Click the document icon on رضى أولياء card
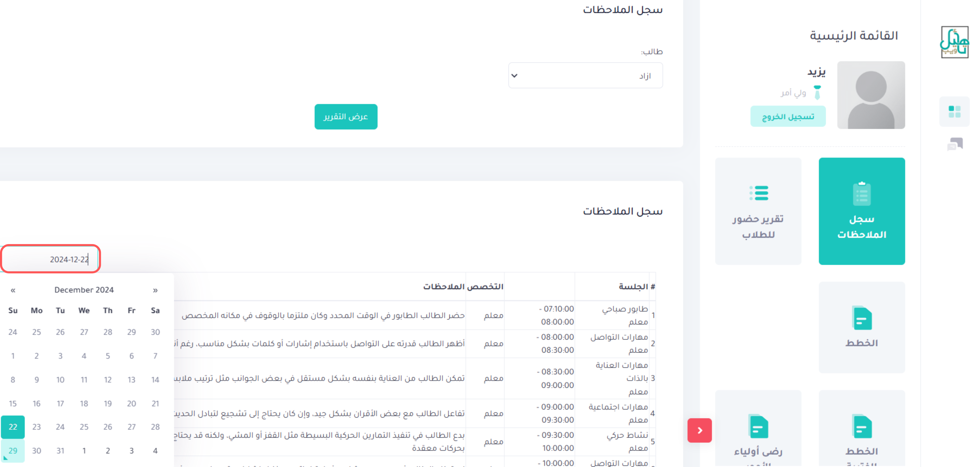980x467 pixels. (x=758, y=426)
